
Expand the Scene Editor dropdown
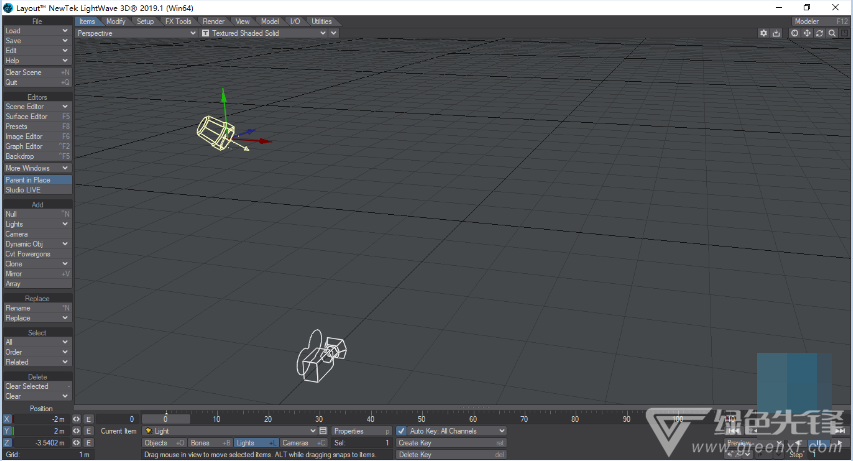tap(38, 107)
